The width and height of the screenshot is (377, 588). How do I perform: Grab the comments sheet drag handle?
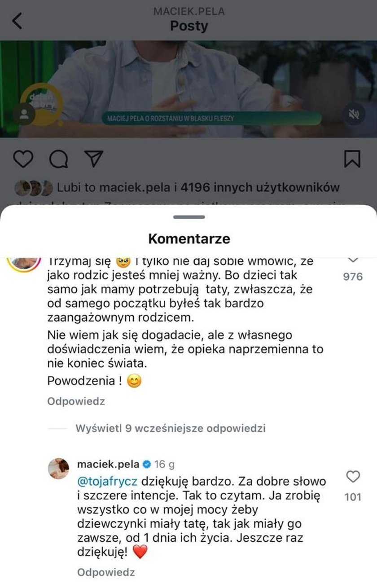point(188,217)
